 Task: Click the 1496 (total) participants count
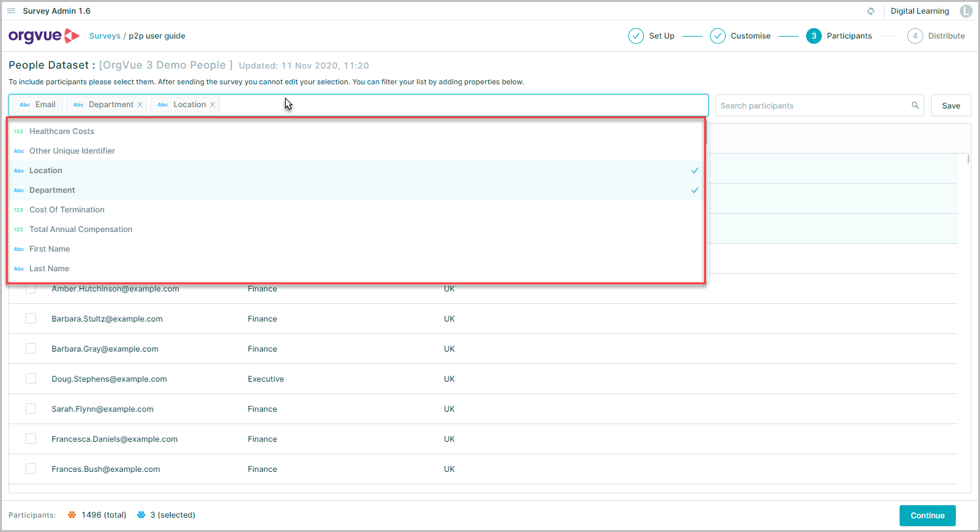click(x=104, y=515)
